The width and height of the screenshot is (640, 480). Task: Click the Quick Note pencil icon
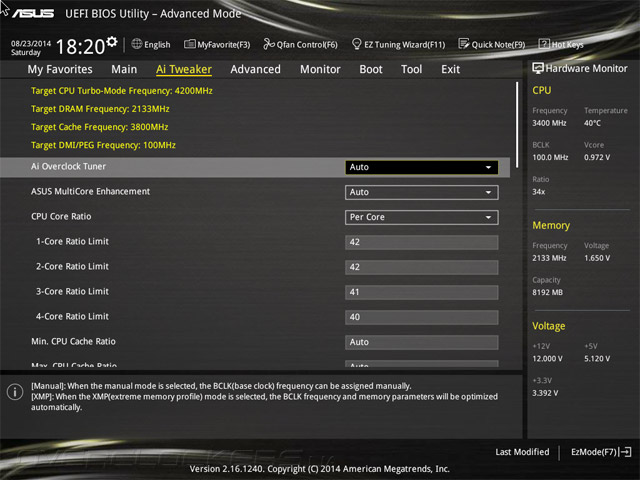click(464, 44)
